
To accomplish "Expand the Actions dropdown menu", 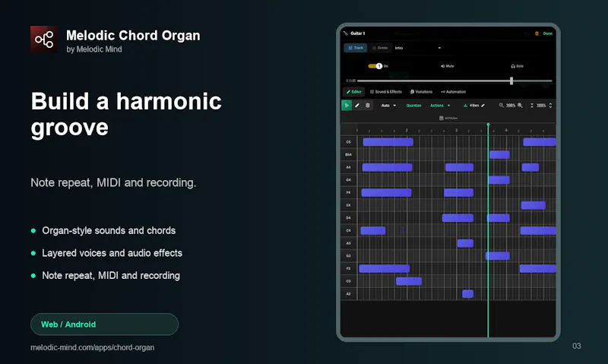I will click(x=440, y=105).
